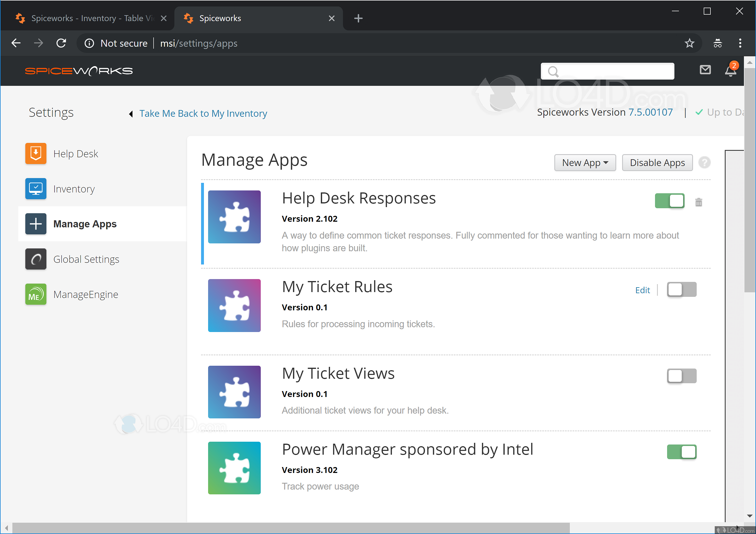Click the vertical scrollbar thumb
756x534 pixels.
click(750, 180)
